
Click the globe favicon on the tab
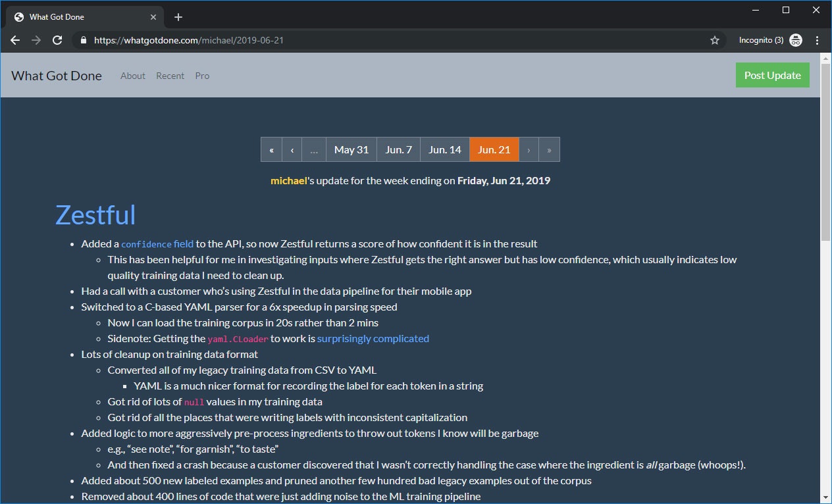pos(19,17)
